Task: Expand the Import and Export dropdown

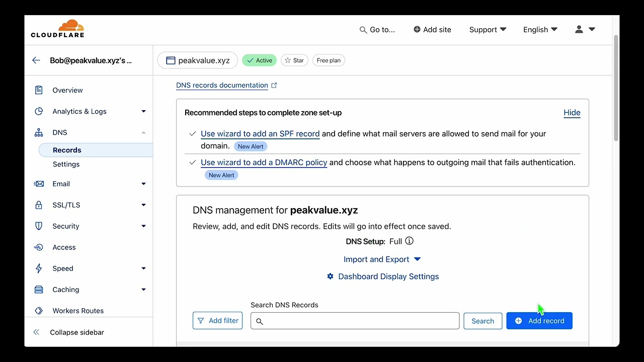Action: pyautogui.click(x=382, y=259)
